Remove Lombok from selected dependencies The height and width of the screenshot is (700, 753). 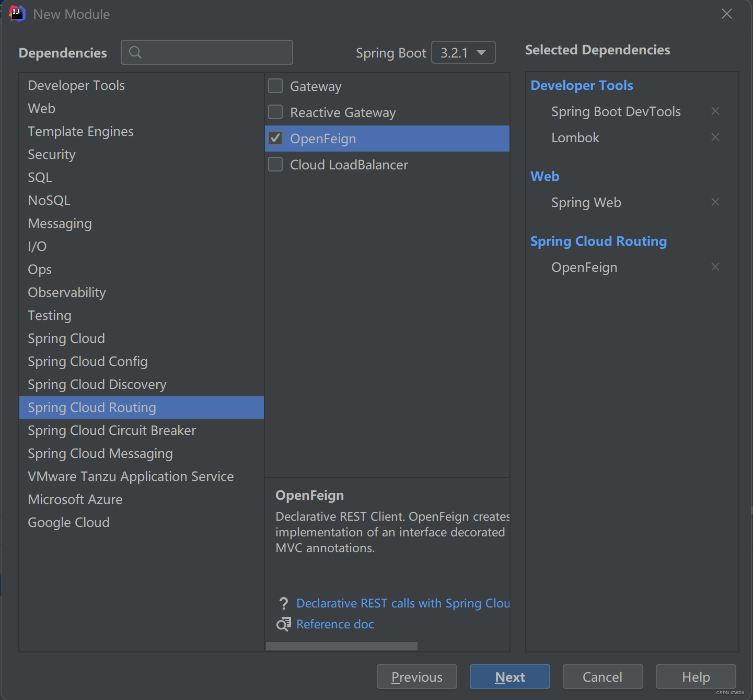tap(715, 137)
